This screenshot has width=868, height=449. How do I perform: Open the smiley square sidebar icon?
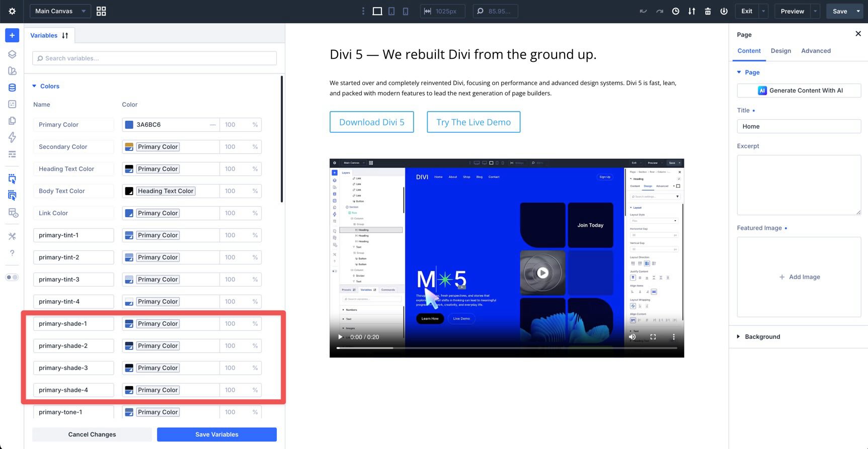click(x=12, y=104)
